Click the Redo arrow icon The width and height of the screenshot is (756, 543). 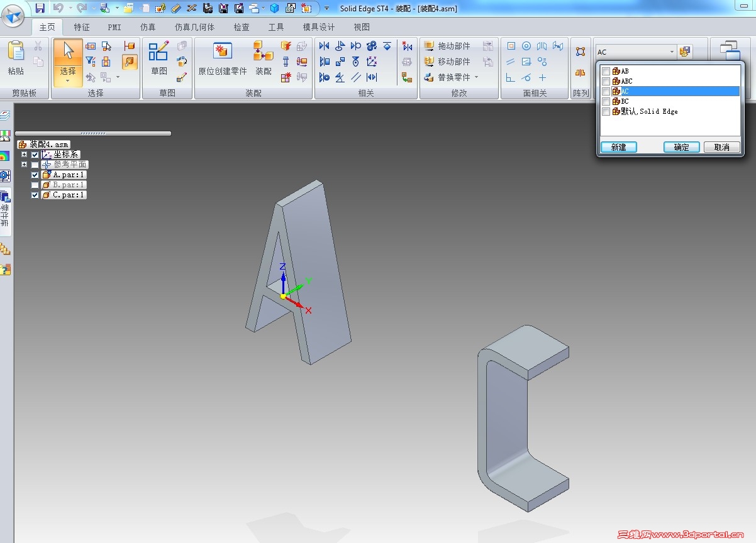(81, 8)
